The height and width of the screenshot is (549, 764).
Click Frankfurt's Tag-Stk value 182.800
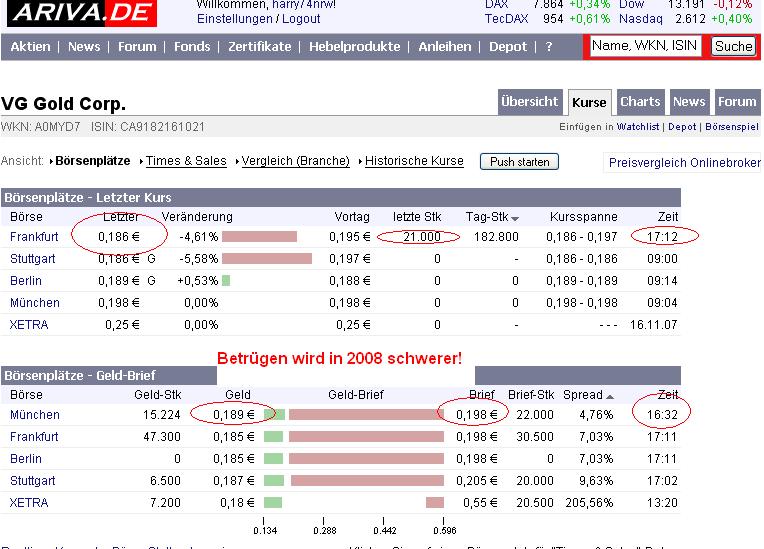click(496, 237)
